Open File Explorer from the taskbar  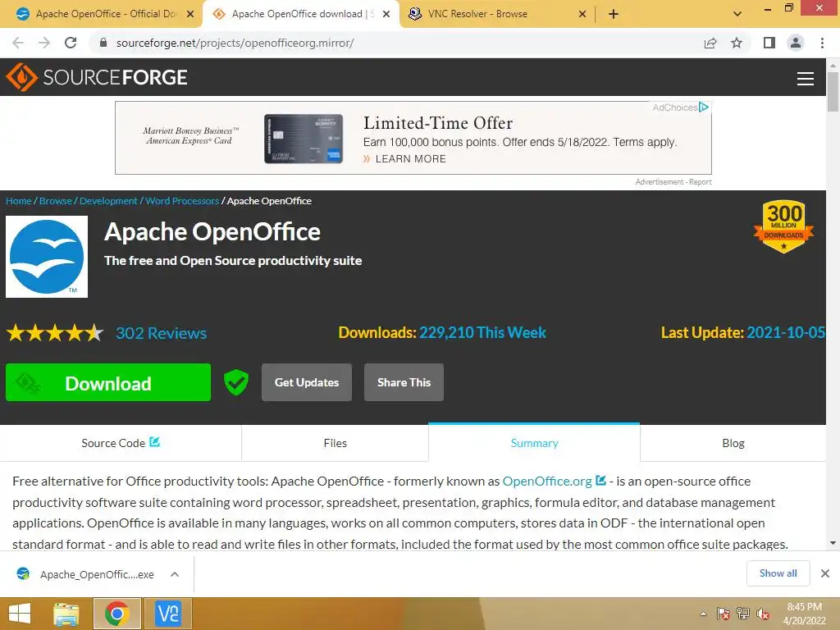click(66, 614)
